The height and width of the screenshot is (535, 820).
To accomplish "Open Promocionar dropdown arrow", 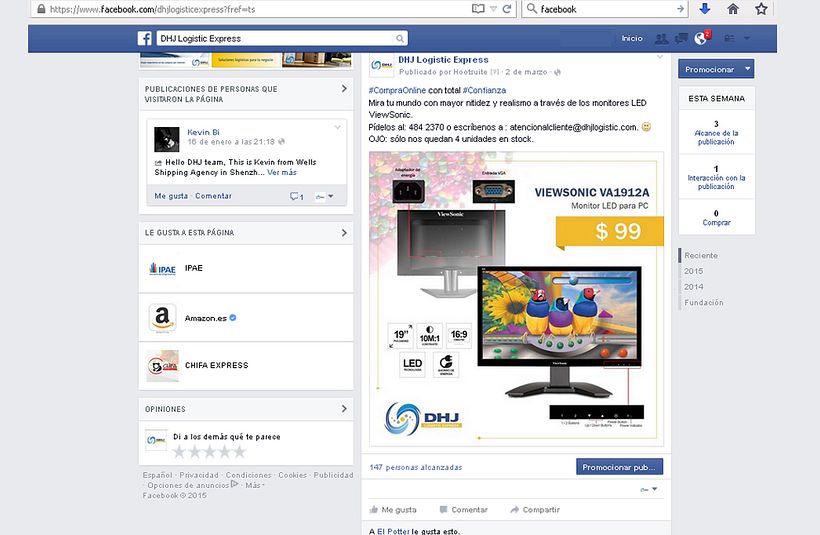I will [748, 69].
